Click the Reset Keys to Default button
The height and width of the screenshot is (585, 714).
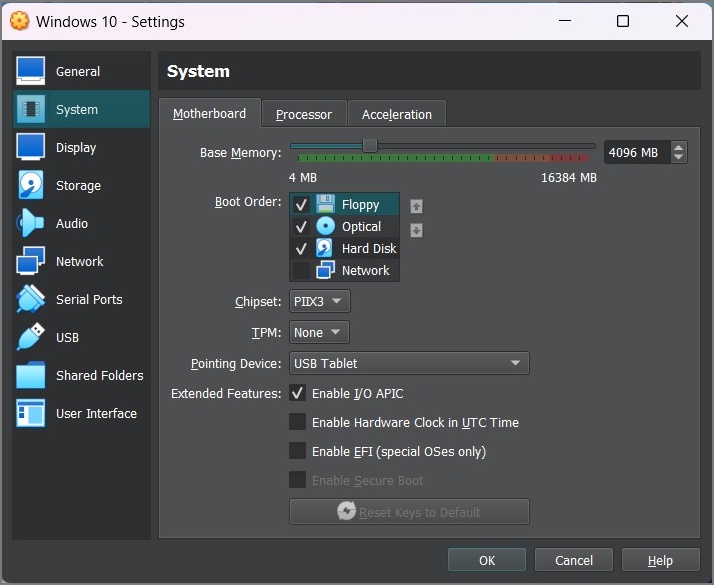pyautogui.click(x=409, y=512)
